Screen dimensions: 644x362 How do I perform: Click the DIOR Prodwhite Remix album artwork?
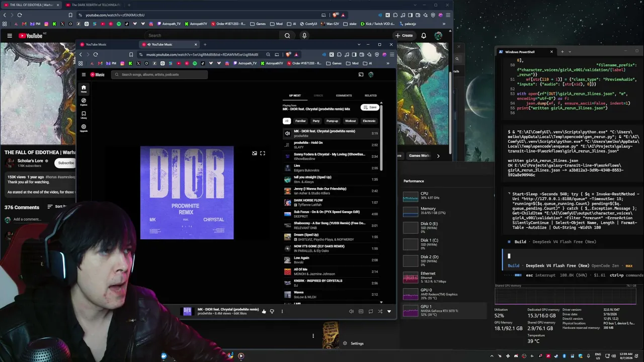tap(187, 193)
